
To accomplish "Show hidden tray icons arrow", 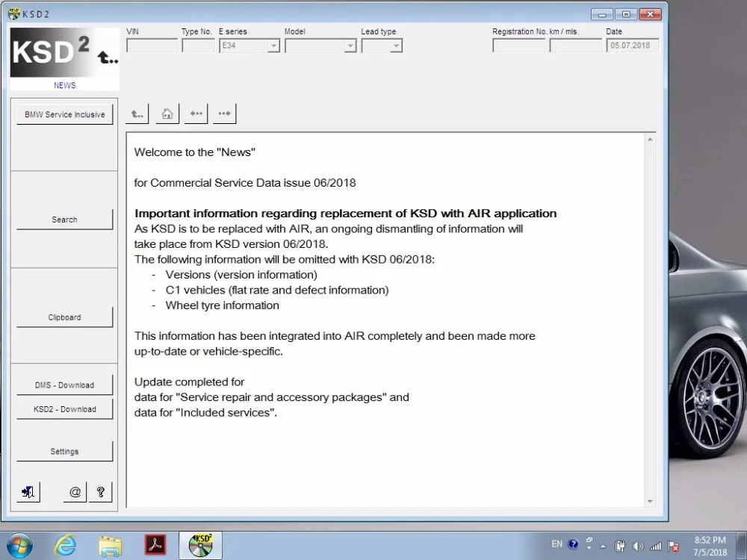I will pyautogui.click(x=603, y=547).
